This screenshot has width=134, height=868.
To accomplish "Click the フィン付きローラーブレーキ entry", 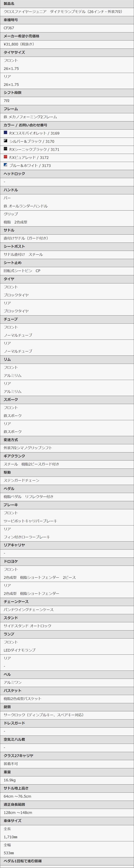I will [x=27, y=537].
